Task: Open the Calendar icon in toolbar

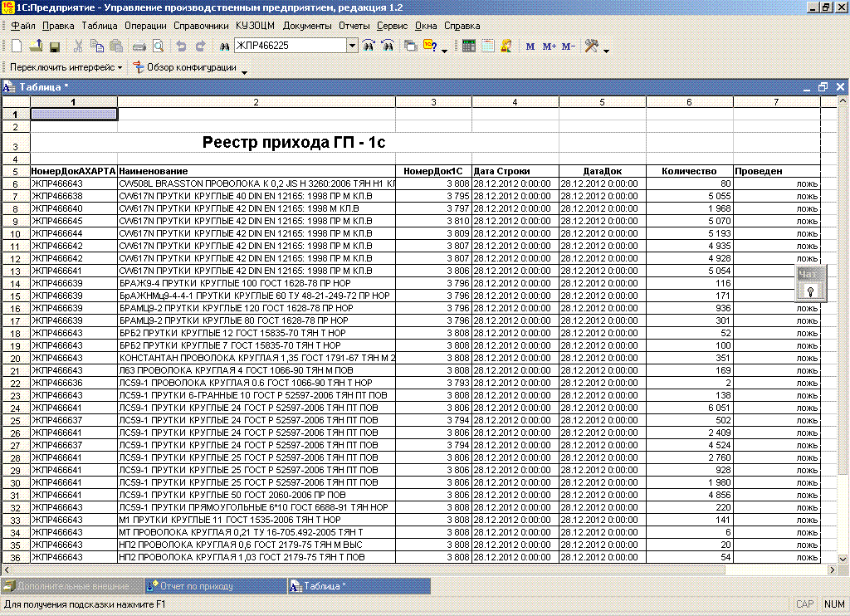Action: click(x=488, y=46)
